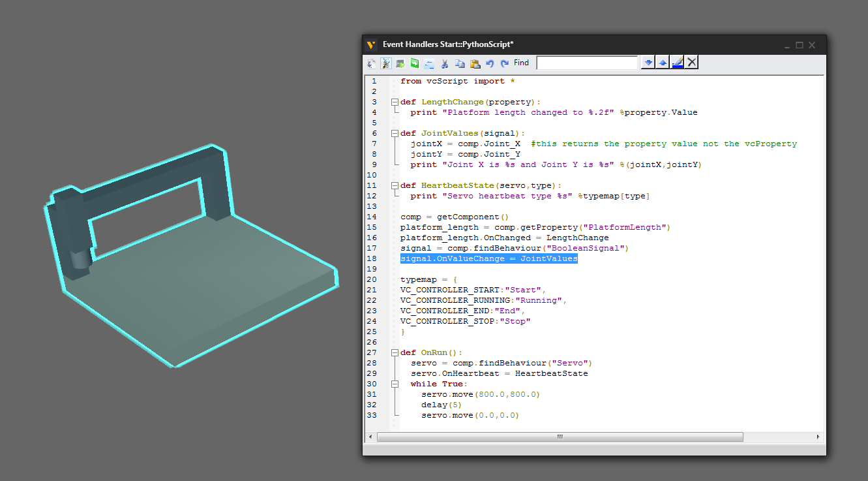Collapse the OnRun function fold marker
The height and width of the screenshot is (481, 868).
tap(394, 352)
